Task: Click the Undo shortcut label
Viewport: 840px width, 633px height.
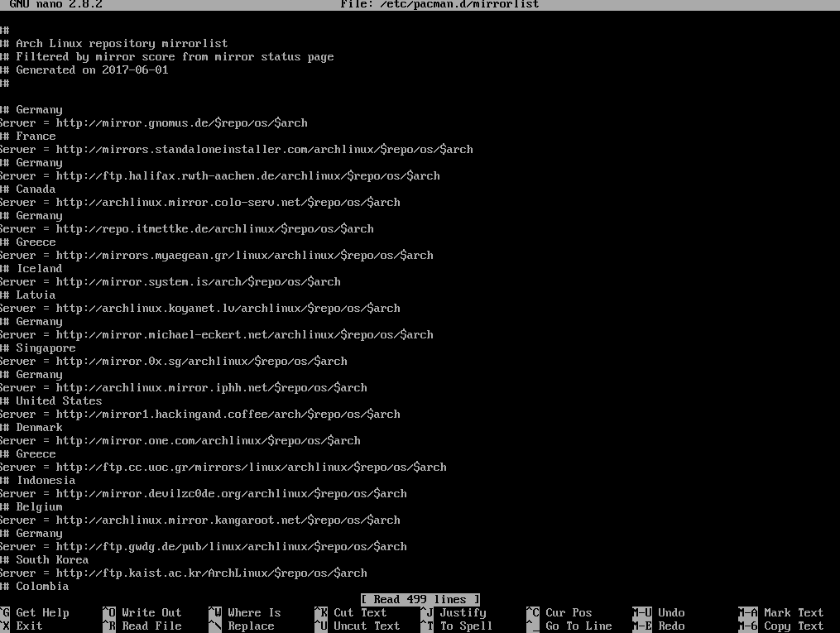Action: pyautogui.click(x=671, y=612)
